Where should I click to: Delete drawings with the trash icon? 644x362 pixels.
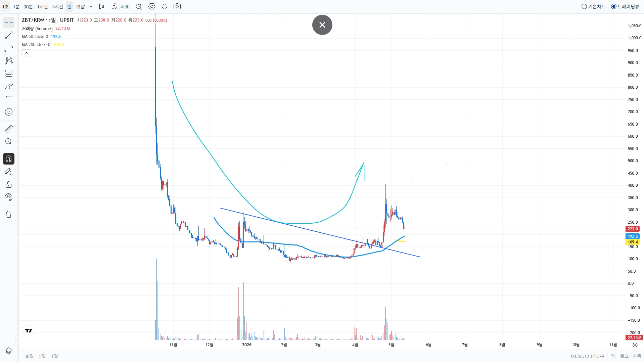pyautogui.click(x=9, y=214)
